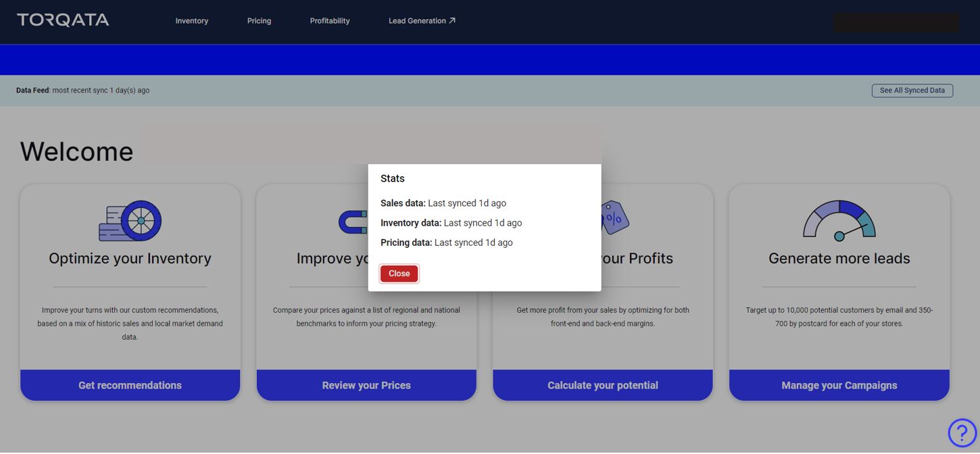Open Manage your Campaigns
Screen dimensions: 980x454
click(x=839, y=385)
